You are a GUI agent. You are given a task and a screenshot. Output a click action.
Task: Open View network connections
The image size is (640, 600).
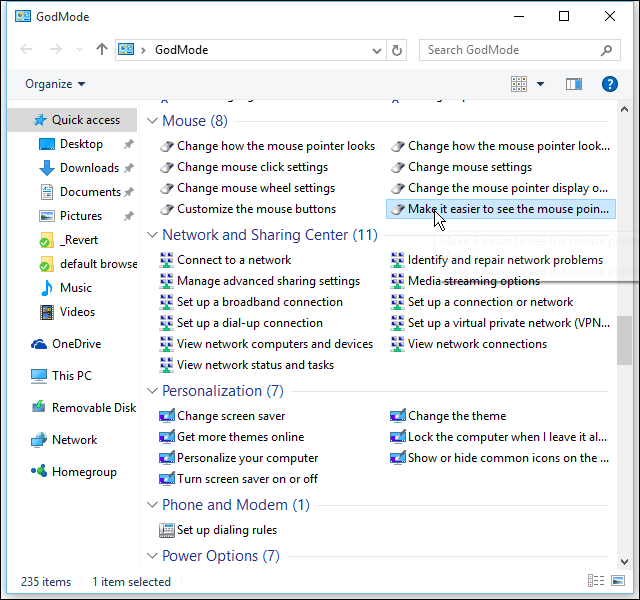[477, 344]
